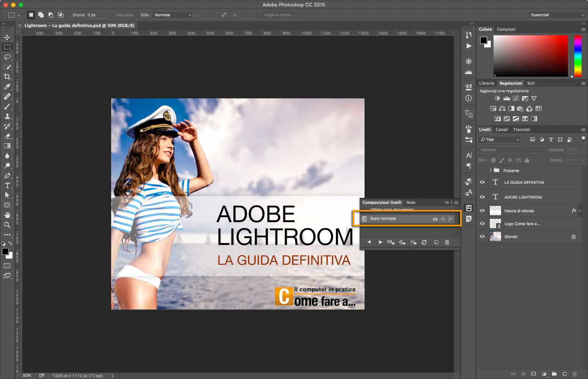Apply previous layer comp arrow

click(x=369, y=242)
